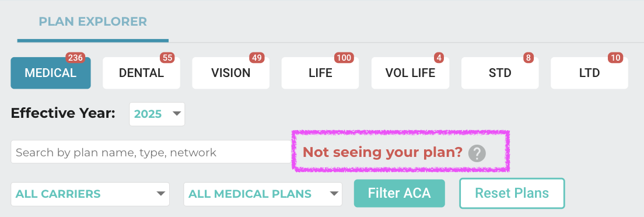This screenshot has height=217, width=644.
Task: Expand the ALL MEDICAL PLANS dropdown
Action: [263, 194]
